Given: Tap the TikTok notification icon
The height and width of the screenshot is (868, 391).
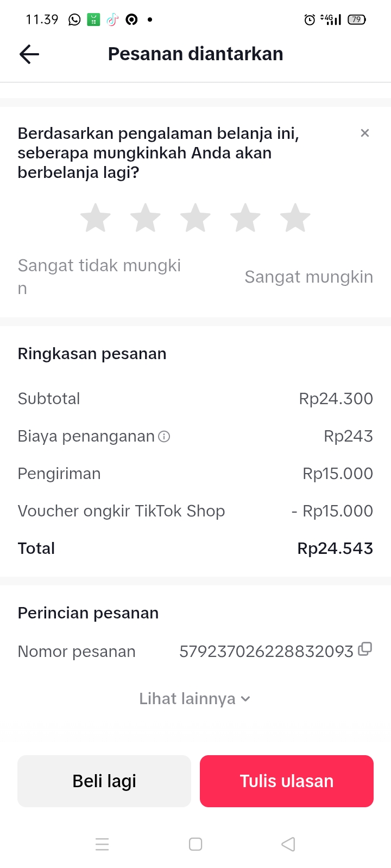Looking at the screenshot, I should pos(112,20).
